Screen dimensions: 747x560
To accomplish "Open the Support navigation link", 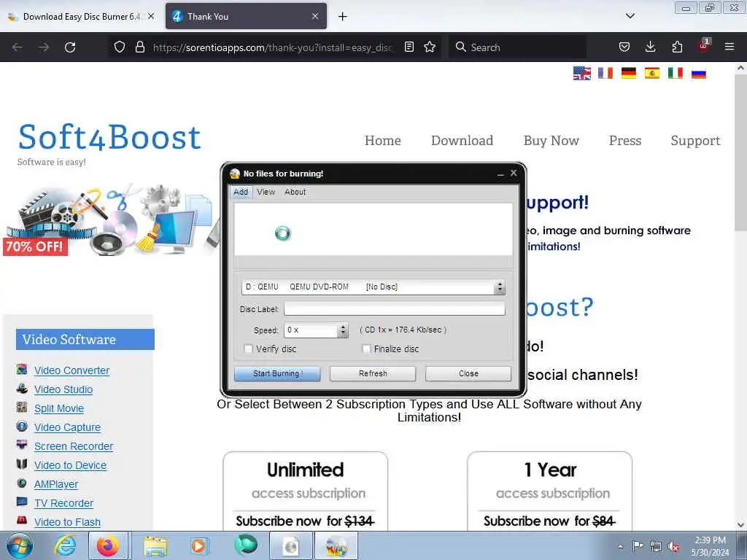I will [695, 141].
